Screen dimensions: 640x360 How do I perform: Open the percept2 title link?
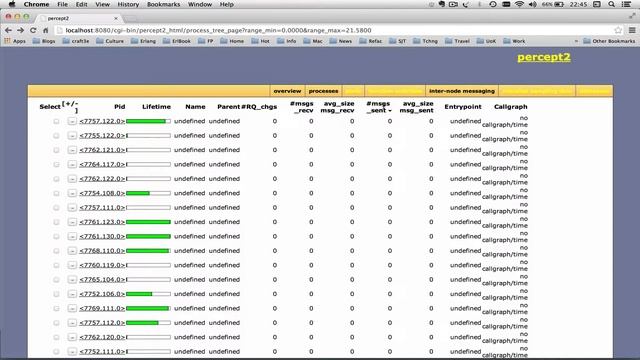pos(544,57)
